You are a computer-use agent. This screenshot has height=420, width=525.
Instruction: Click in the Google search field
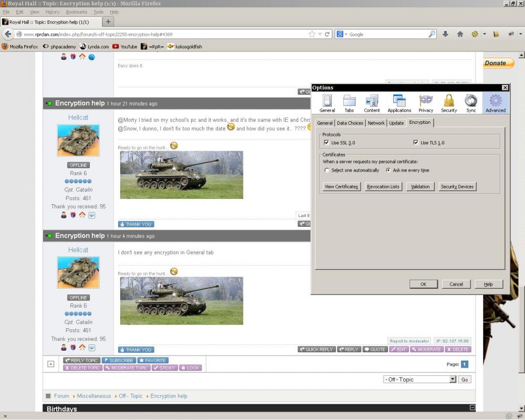(x=388, y=34)
